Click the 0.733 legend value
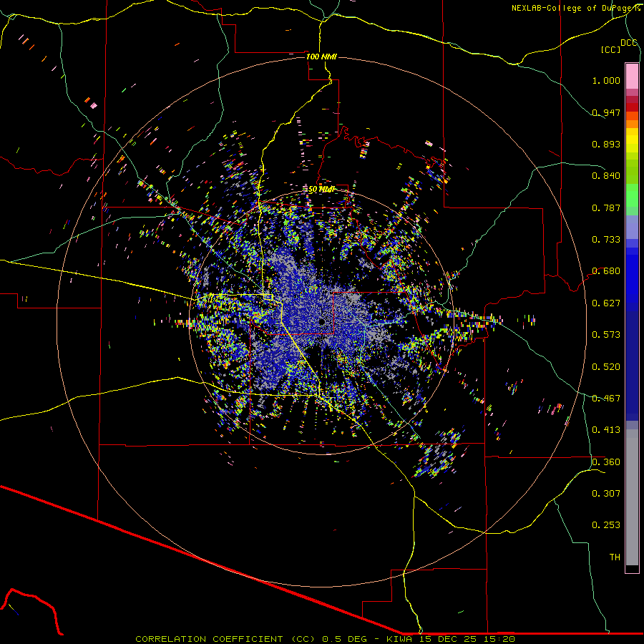The height and width of the screenshot is (644, 644). click(x=606, y=240)
